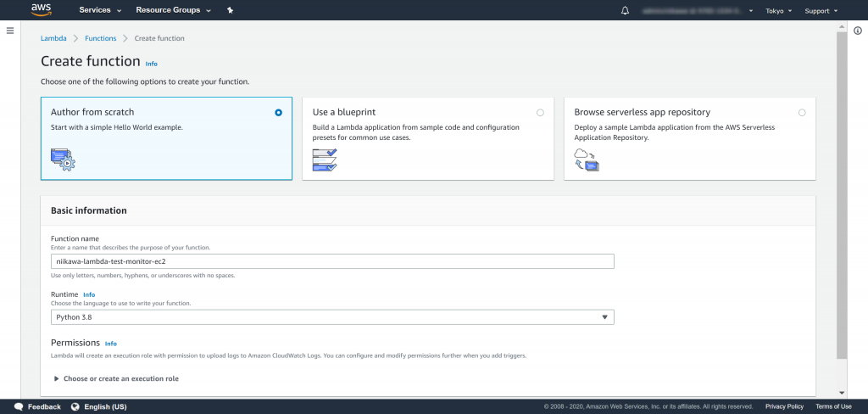Expand Choose or create an execution role
The width and height of the screenshot is (868, 414).
coord(116,378)
